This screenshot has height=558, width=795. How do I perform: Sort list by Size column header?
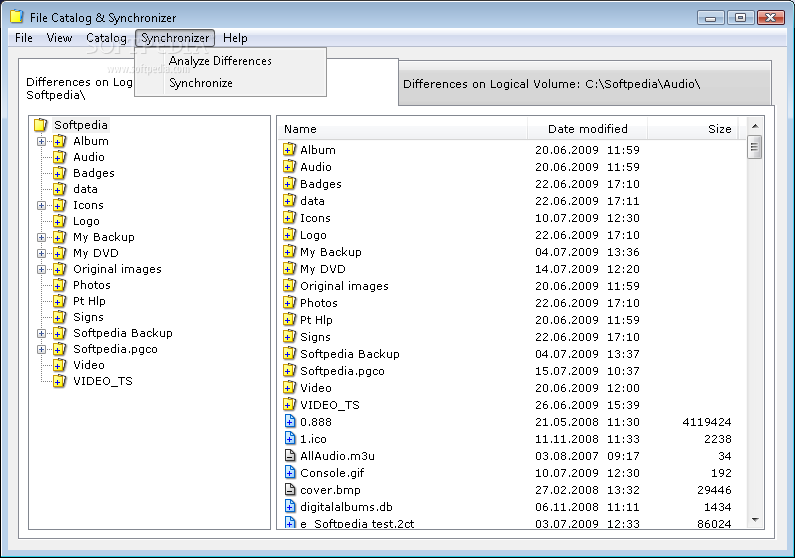point(693,129)
